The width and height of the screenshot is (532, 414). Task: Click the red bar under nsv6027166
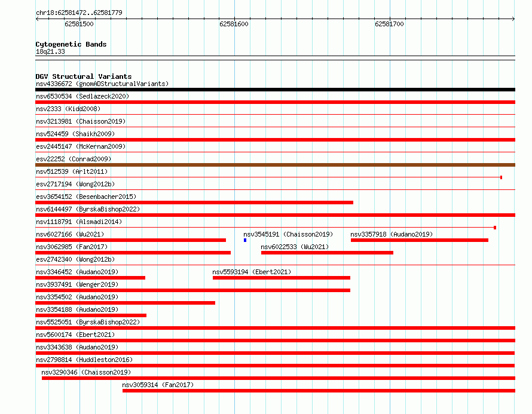click(x=131, y=240)
